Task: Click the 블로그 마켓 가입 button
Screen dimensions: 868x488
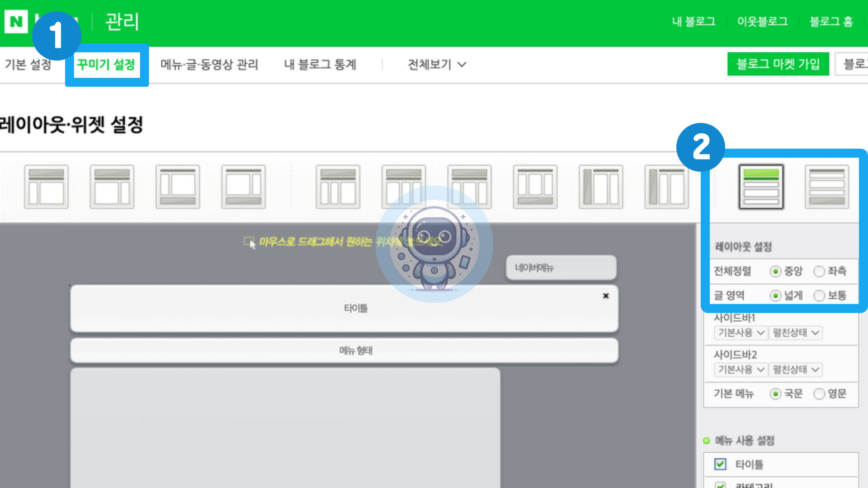Action: [x=778, y=64]
